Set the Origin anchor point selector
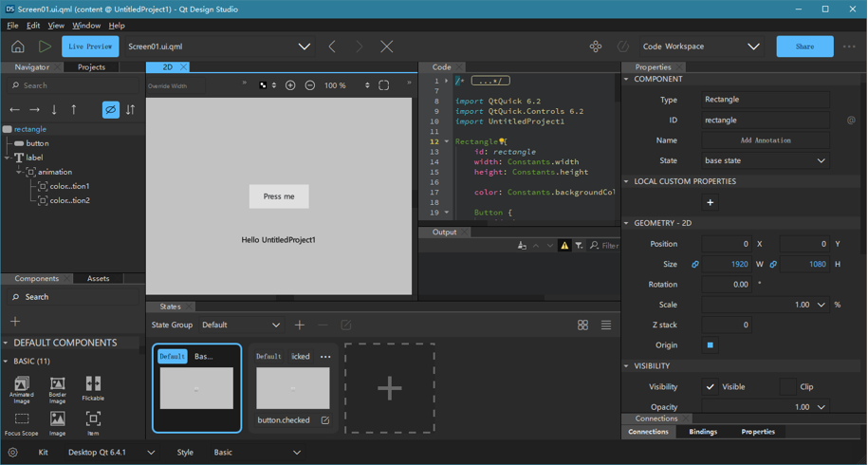 click(x=711, y=344)
